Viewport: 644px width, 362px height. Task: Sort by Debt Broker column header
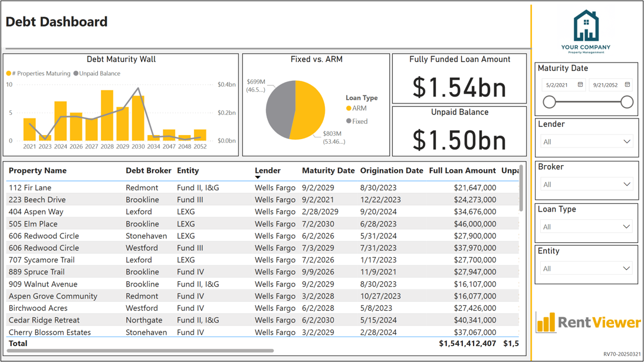click(x=148, y=171)
